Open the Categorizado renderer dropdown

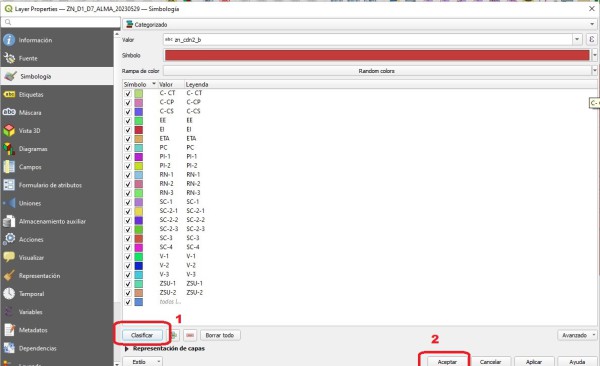tap(360, 25)
